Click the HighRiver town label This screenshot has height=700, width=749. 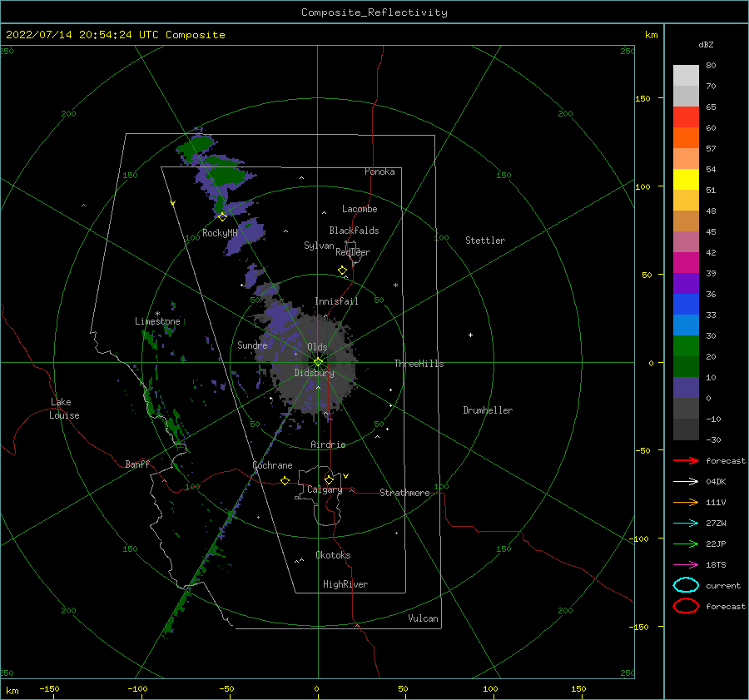[x=345, y=584]
